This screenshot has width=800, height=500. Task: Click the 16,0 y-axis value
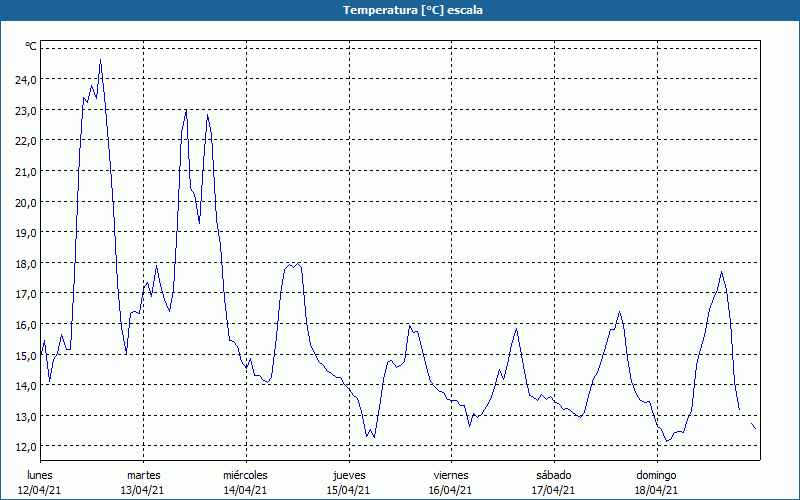click(27, 324)
